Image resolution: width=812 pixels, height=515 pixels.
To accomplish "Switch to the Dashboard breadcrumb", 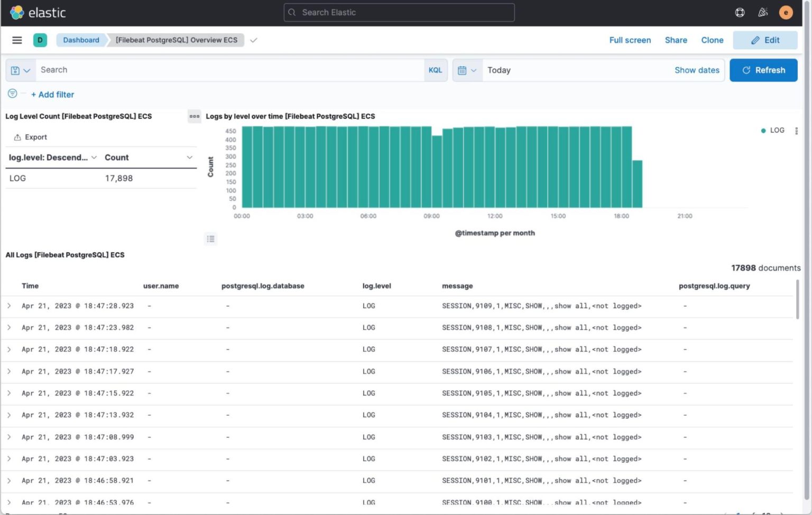I will tap(81, 40).
